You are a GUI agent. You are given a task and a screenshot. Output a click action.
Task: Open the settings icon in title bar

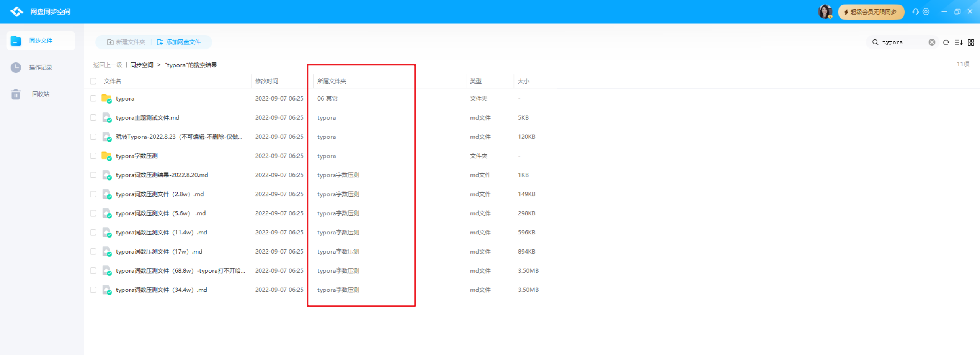pyautogui.click(x=926, y=11)
